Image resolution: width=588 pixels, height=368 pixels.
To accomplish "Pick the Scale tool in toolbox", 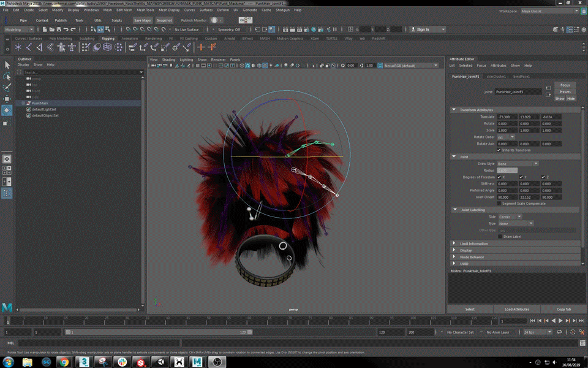I will 7,123.
